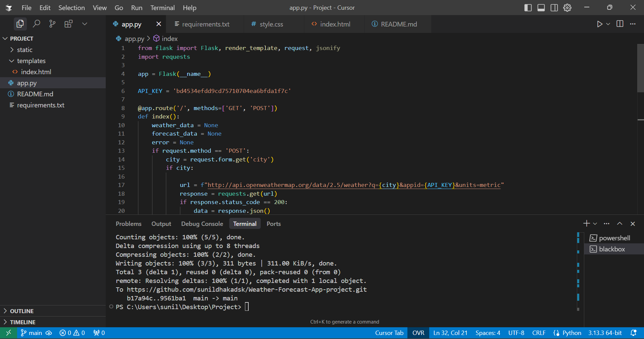644x339 pixels.
Task: Open Source Control view icon
Action: coord(52,24)
